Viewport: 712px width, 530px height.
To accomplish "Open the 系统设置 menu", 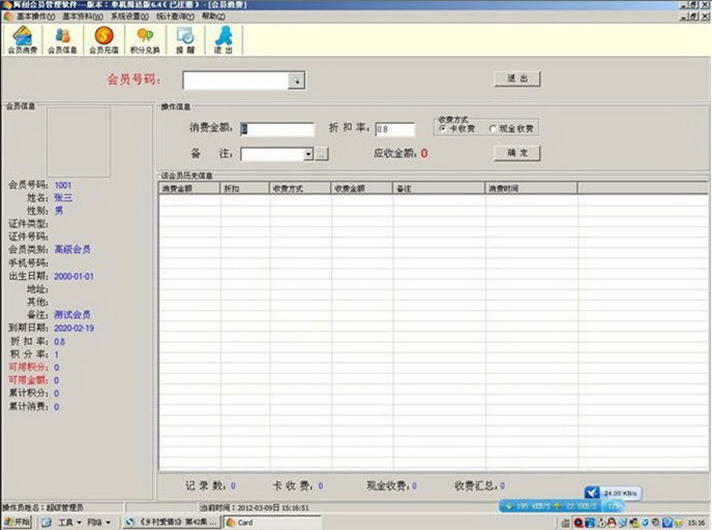I will pos(130,16).
